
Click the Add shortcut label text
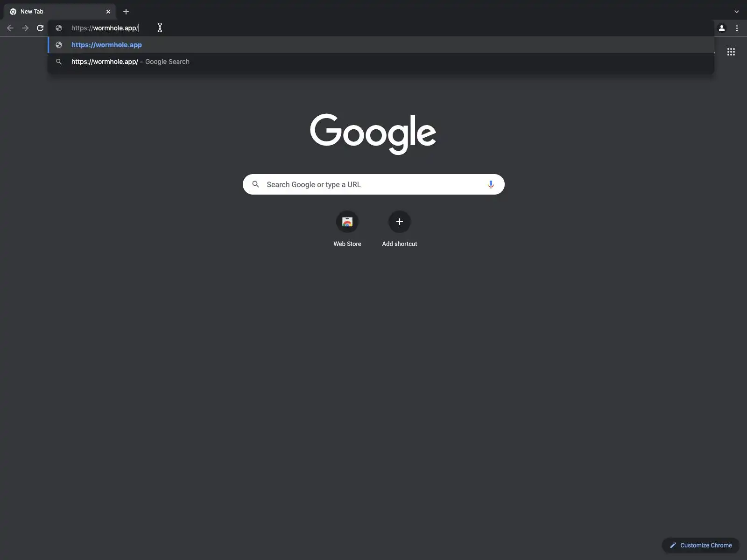coord(400,244)
